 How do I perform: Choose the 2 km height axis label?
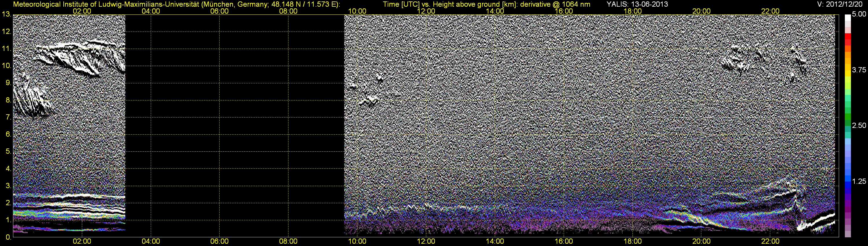pyautogui.click(x=8, y=203)
